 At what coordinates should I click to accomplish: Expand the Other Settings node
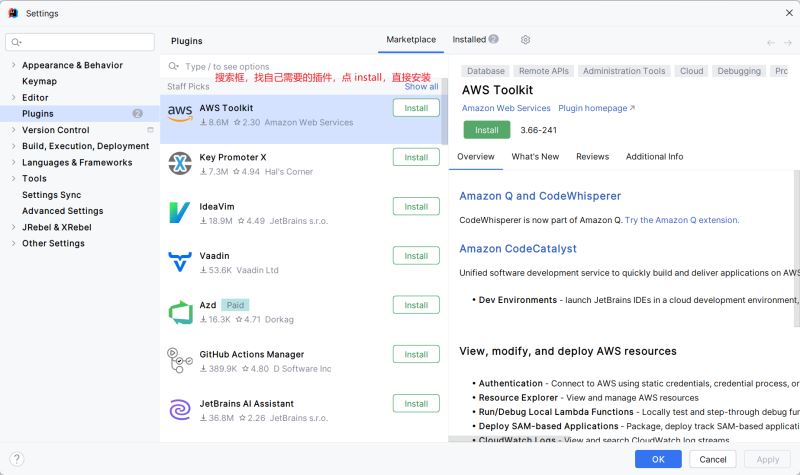13,243
